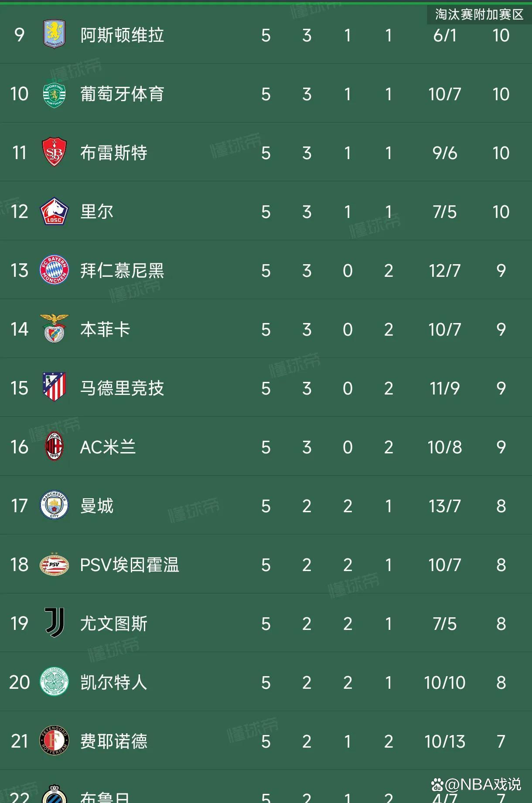Viewport: 532px width, 803px height.
Task: Click the Feyenoord club badge
Action: coord(54,741)
